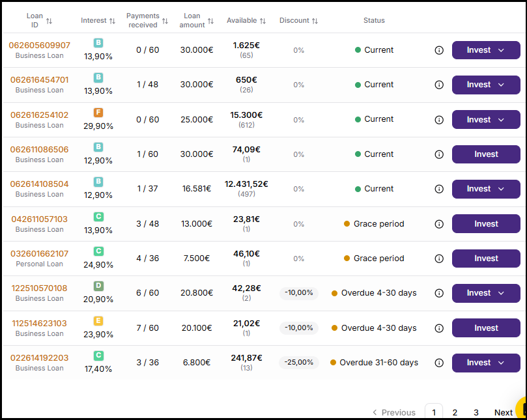Sort by Available amount arrows
The image size is (527, 420).
pyautogui.click(x=263, y=21)
